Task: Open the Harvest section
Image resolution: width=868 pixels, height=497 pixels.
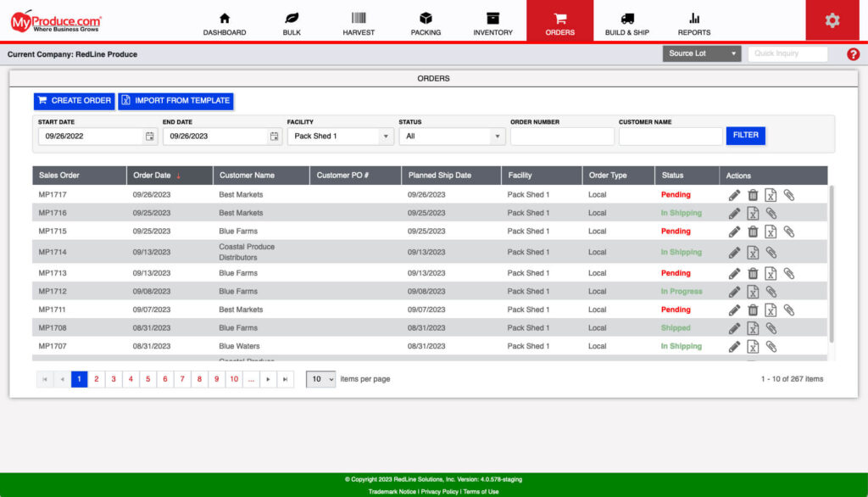Action: coord(359,21)
